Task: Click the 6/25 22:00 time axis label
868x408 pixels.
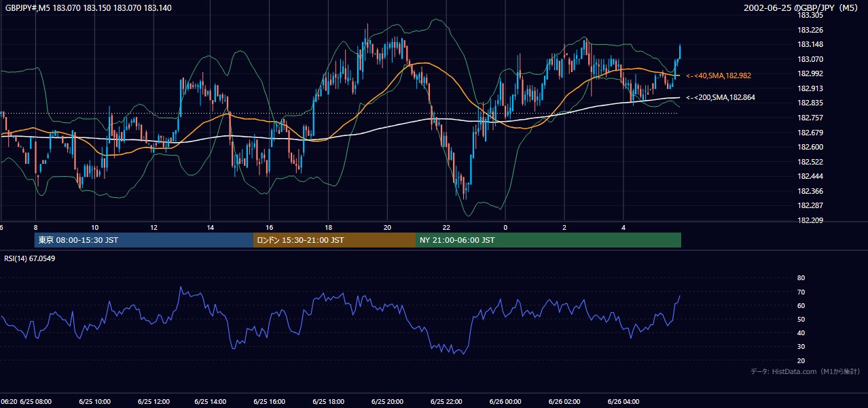Action: [446, 401]
